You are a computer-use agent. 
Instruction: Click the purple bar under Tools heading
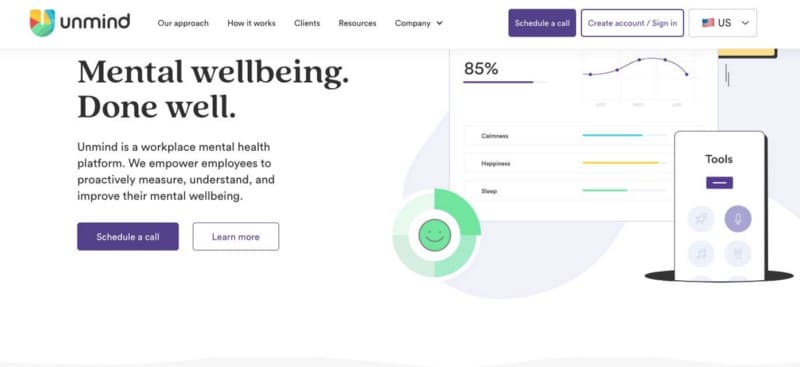[719, 183]
